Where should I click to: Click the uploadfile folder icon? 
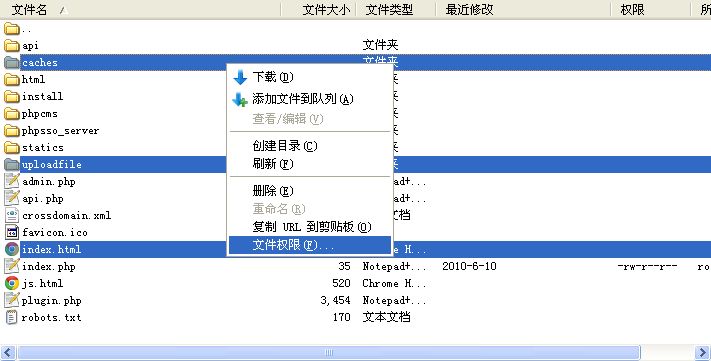click(12, 164)
